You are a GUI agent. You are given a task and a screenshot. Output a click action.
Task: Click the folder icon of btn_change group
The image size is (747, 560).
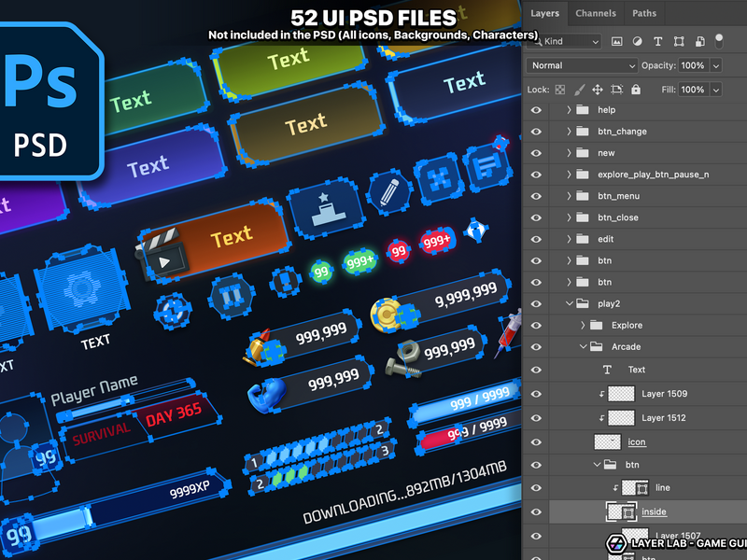[x=582, y=131]
